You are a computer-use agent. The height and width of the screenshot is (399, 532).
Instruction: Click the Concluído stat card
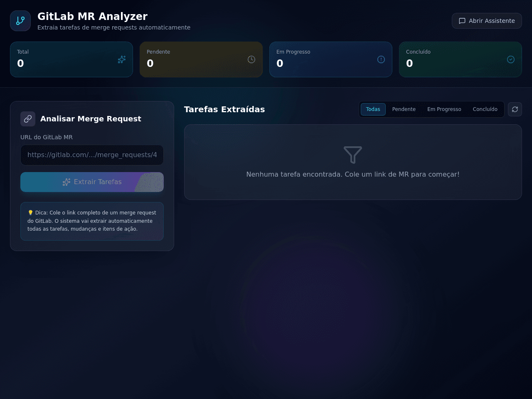pyautogui.click(x=461, y=59)
